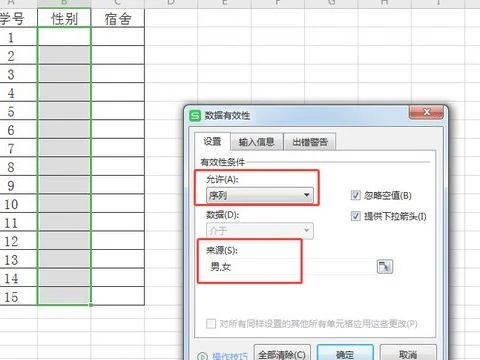The height and width of the screenshot is (360, 480).
Task: Click the 性别 cell in row numbered 1
Action: tap(64, 37)
